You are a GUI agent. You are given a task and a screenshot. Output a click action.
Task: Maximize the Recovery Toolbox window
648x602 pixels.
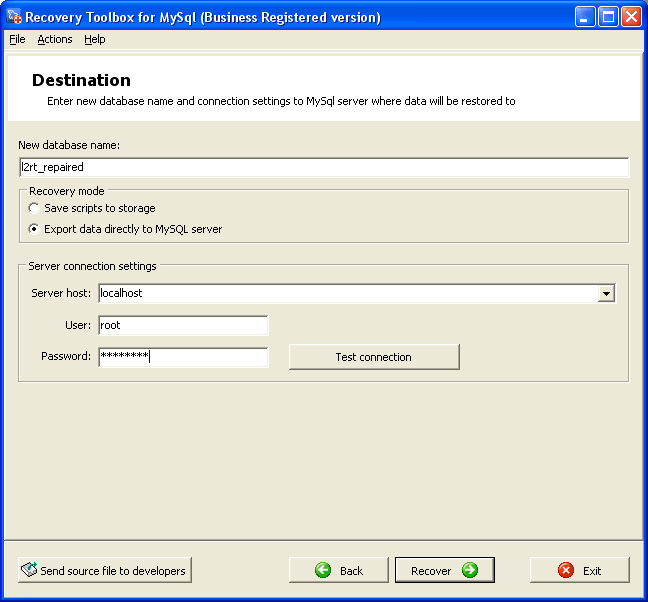(x=608, y=17)
